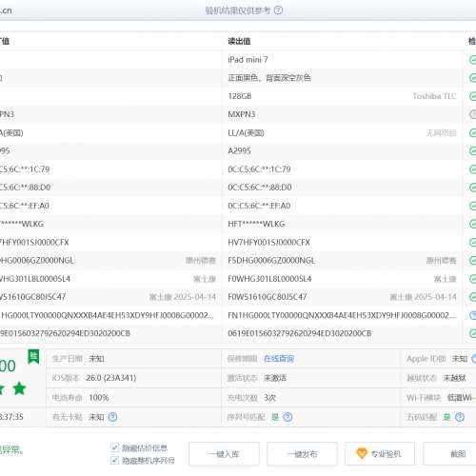Uncheck 隐藏估价信息 checkbox
Image resolution: width=476 pixels, height=476 pixels.
pyautogui.click(x=114, y=447)
